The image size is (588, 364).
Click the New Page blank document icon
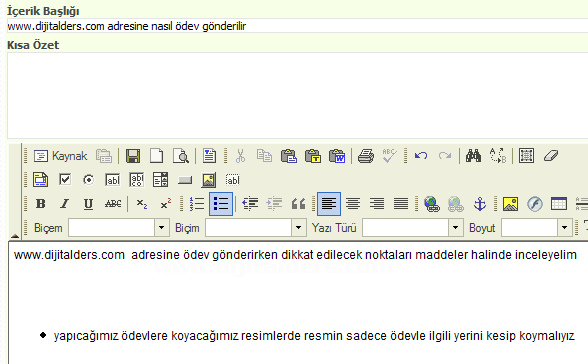pos(157,156)
